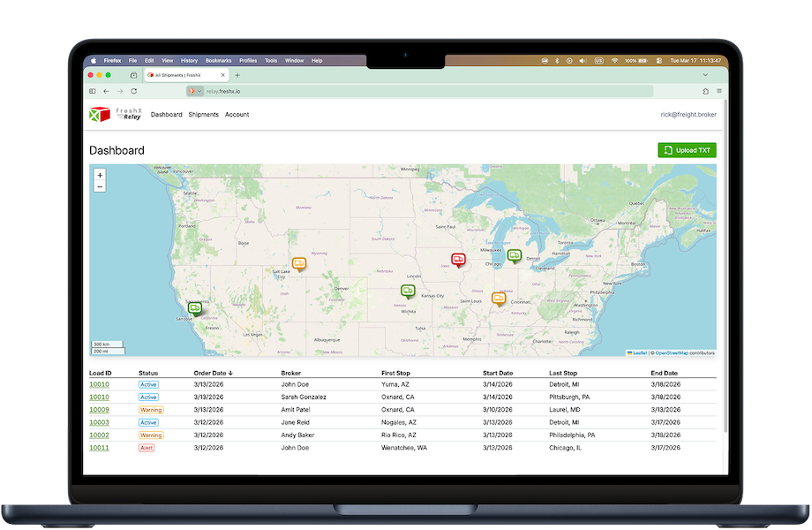
Task: Select the orange truck marker near Cincinnati
Action: point(499,299)
